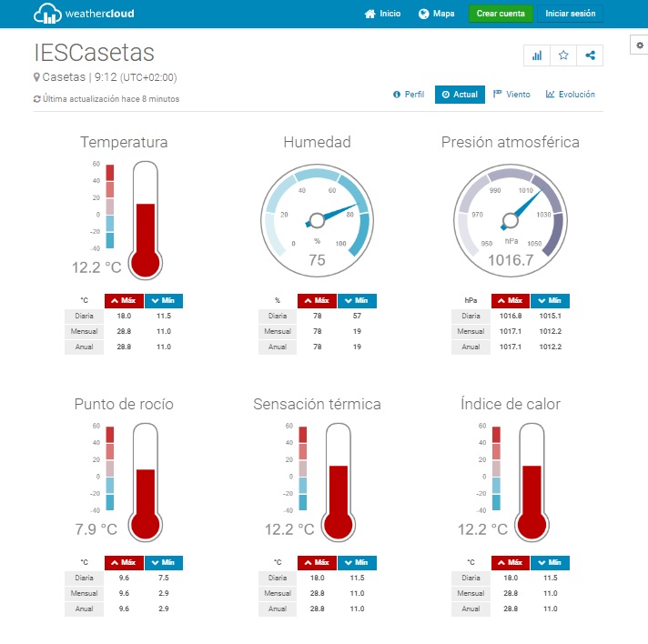The height and width of the screenshot is (644, 648).
Task: Click the Sensación térmica thermometer
Action: (x=338, y=482)
